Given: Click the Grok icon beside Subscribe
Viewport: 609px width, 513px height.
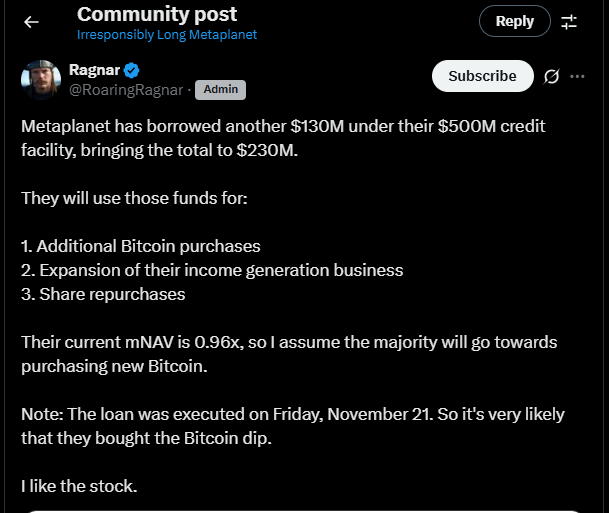Looking at the screenshot, I should coord(551,76).
